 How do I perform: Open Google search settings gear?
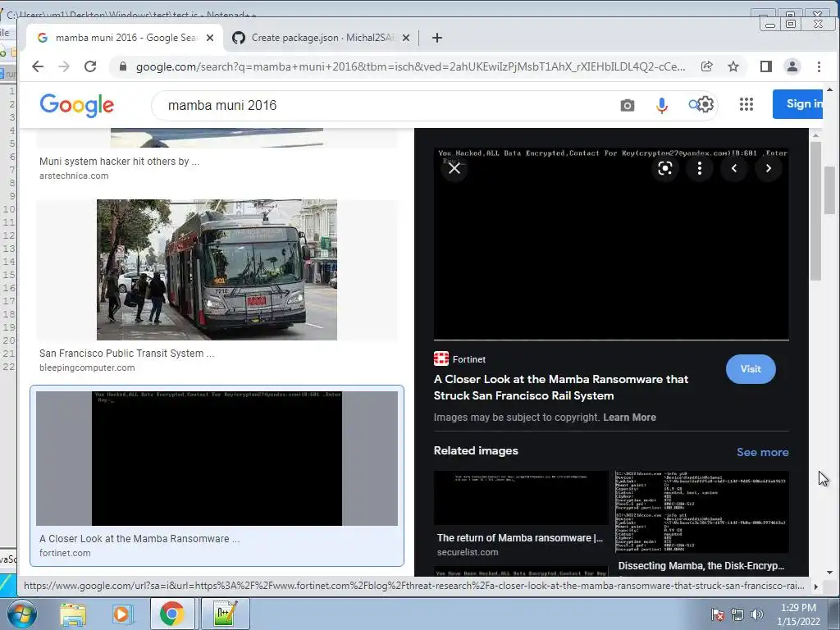tap(705, 104)
